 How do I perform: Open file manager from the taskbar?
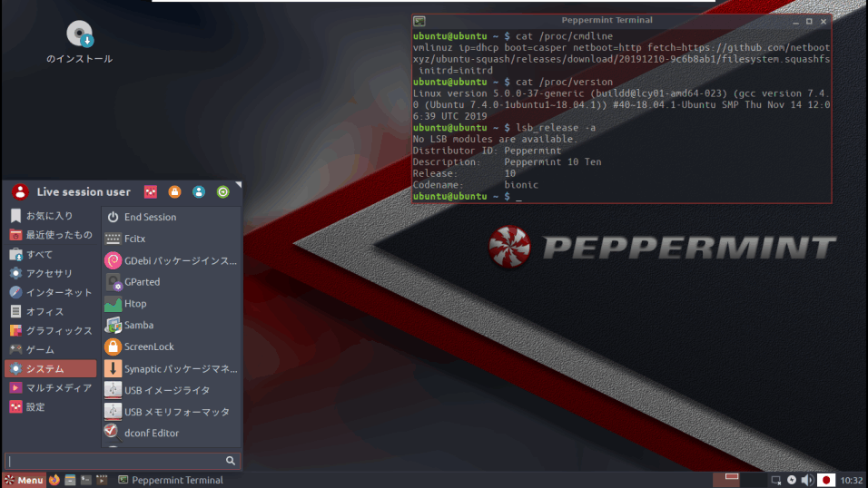point(70,480)
